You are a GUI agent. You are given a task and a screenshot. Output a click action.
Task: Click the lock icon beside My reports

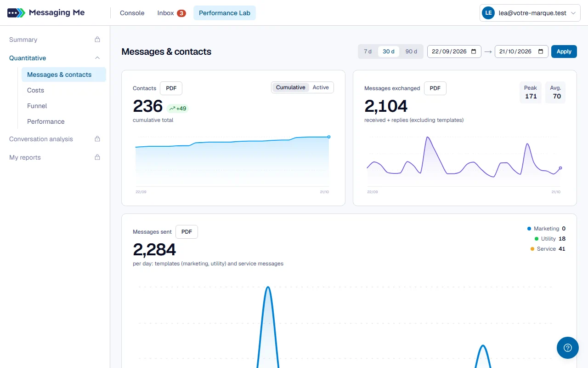(97, 157)
